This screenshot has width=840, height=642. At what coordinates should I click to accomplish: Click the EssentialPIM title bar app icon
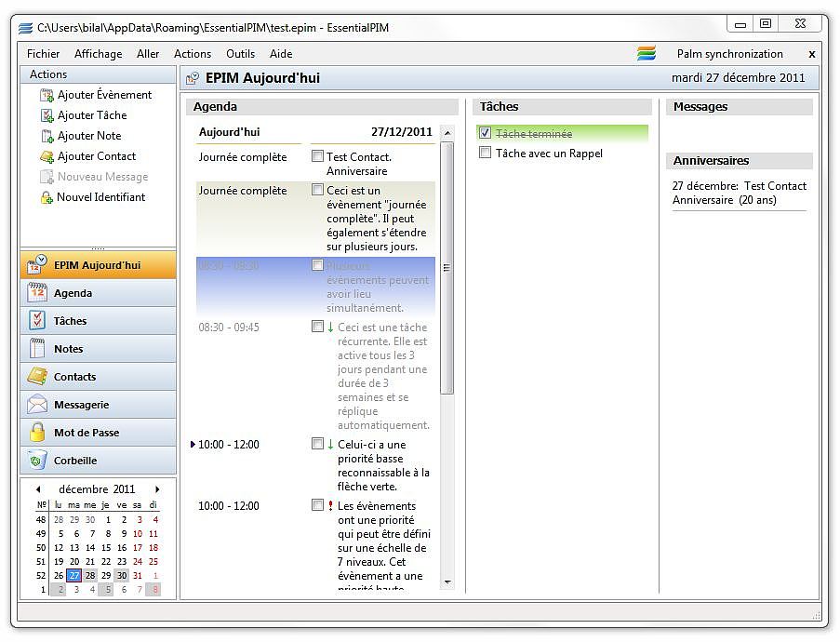pyautogui.click(x=25, y=28)
